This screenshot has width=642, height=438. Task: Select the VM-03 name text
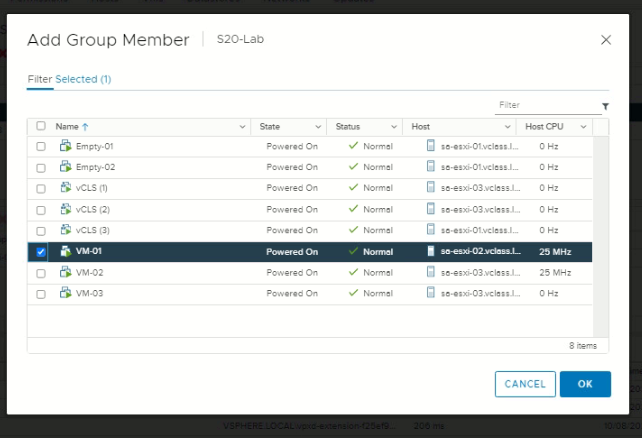tap(90, 294)
